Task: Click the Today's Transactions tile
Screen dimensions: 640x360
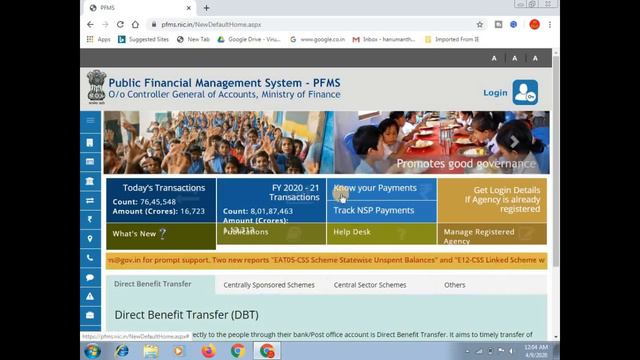Action: click(161, 200)
